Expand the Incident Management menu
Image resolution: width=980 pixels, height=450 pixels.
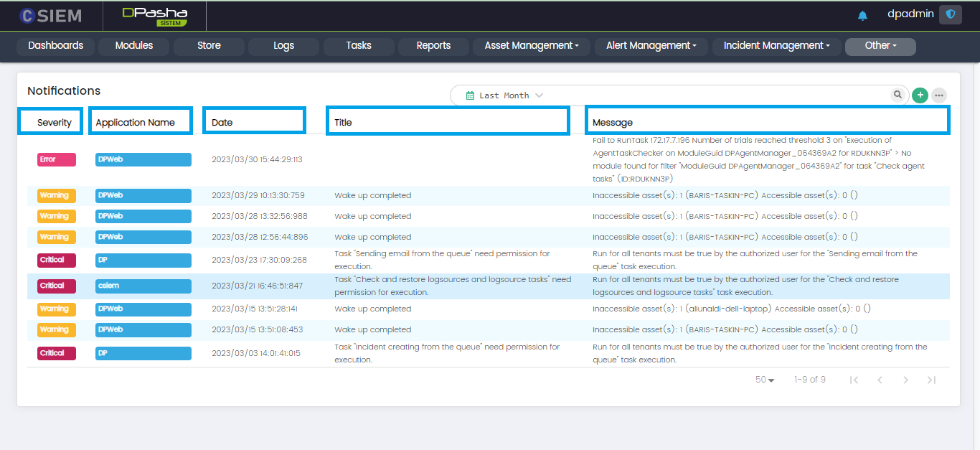[776, 46]
